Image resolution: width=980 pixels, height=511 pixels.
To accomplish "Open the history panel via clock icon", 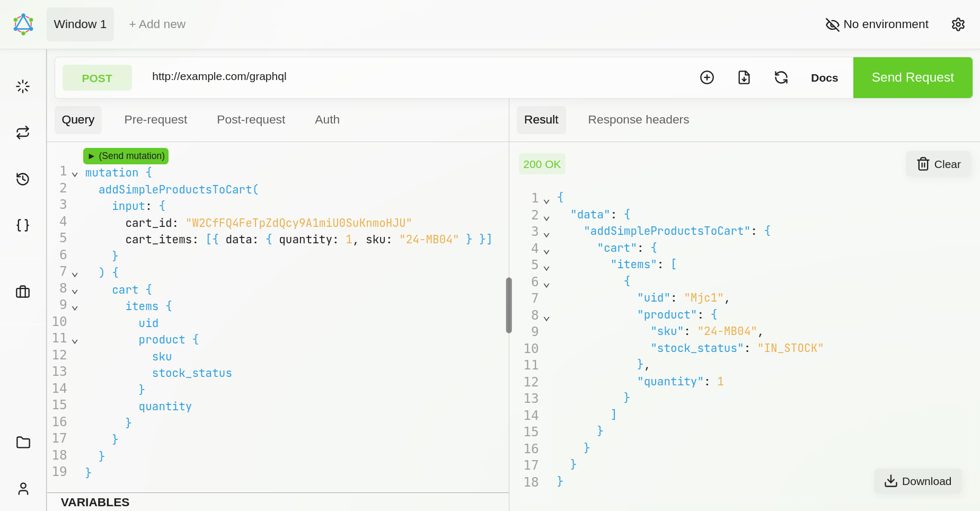I will pos(22,179).
